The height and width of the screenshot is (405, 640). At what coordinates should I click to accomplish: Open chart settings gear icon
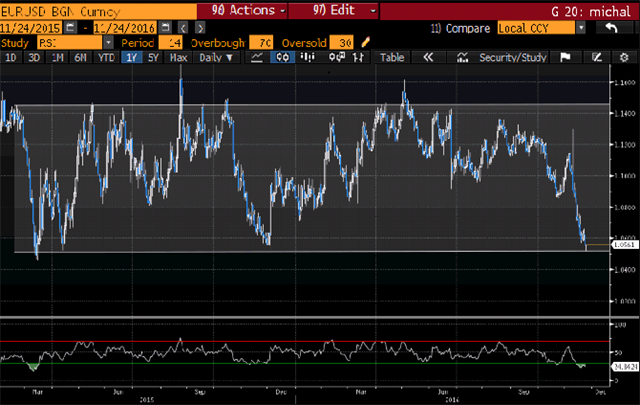623,58
